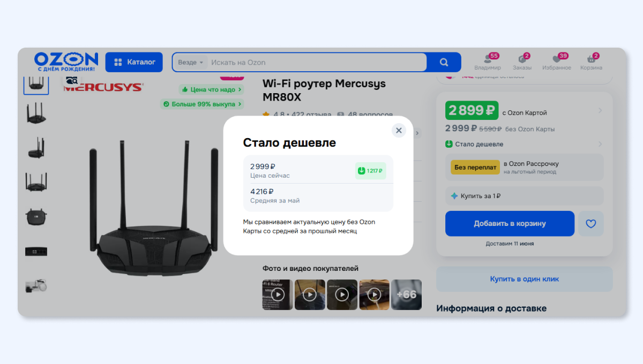Focus the Искать на Ozon search field
Image resolution: width=643 pixels, height=364 pixels.
pyautogui.click(x=316, y=62)
